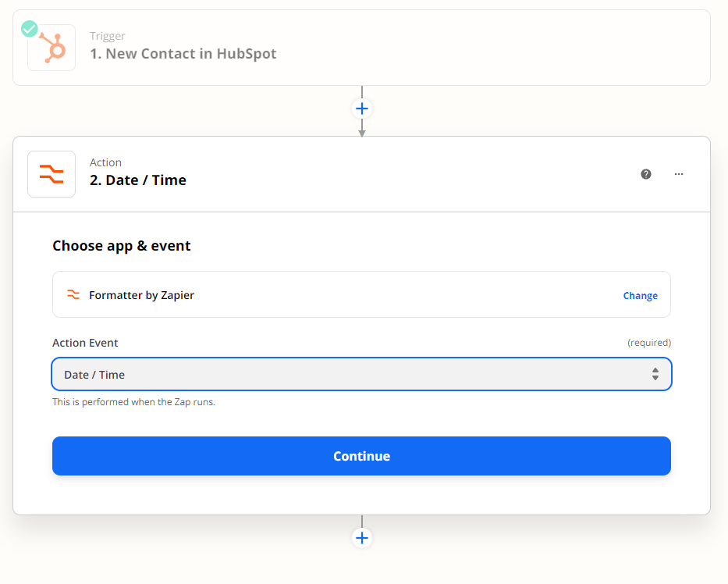Click the blue Continue button

[x=362, y=456]
